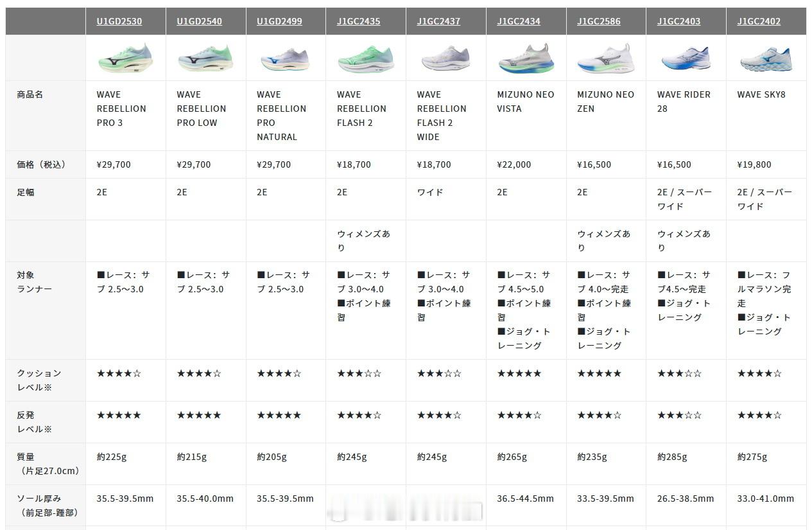
Task: Open product link J1GC2586
Action: click(599, 21)
